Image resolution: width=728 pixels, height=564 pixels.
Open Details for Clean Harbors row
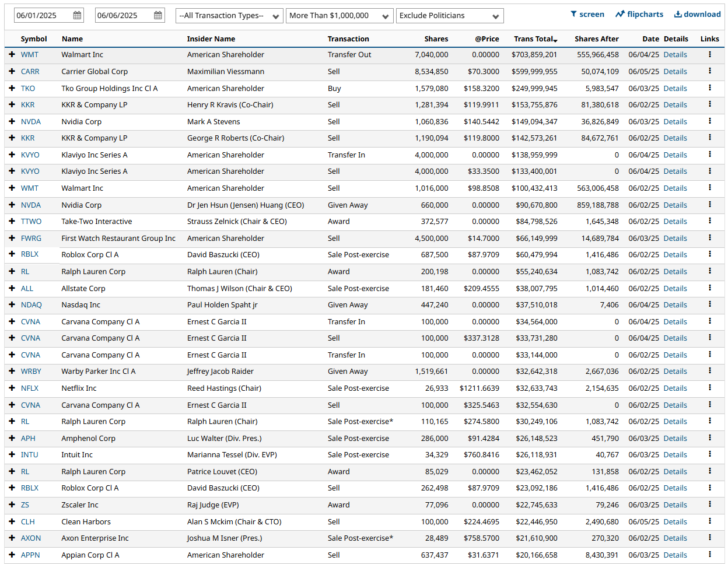(x=675, y=521)
